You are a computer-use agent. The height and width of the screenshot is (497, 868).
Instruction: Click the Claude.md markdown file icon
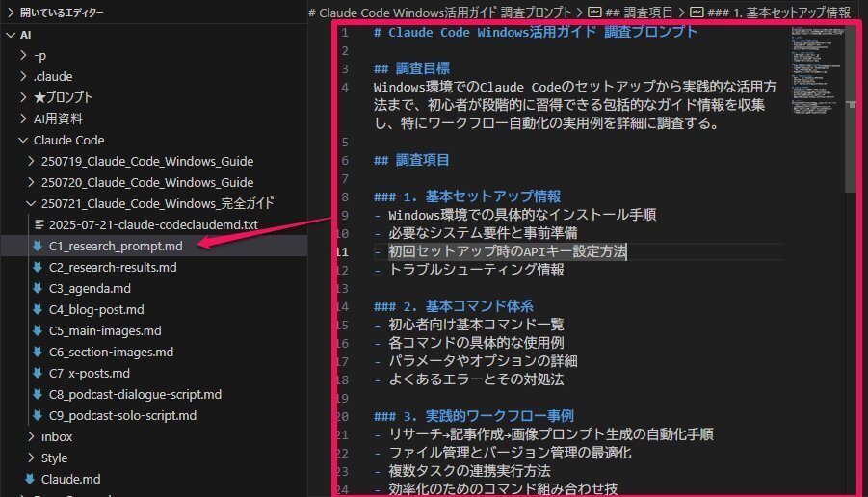[30, 479]
